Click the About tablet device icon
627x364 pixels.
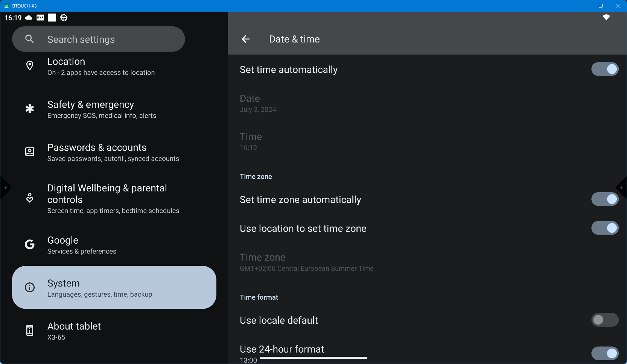(30, 331)
